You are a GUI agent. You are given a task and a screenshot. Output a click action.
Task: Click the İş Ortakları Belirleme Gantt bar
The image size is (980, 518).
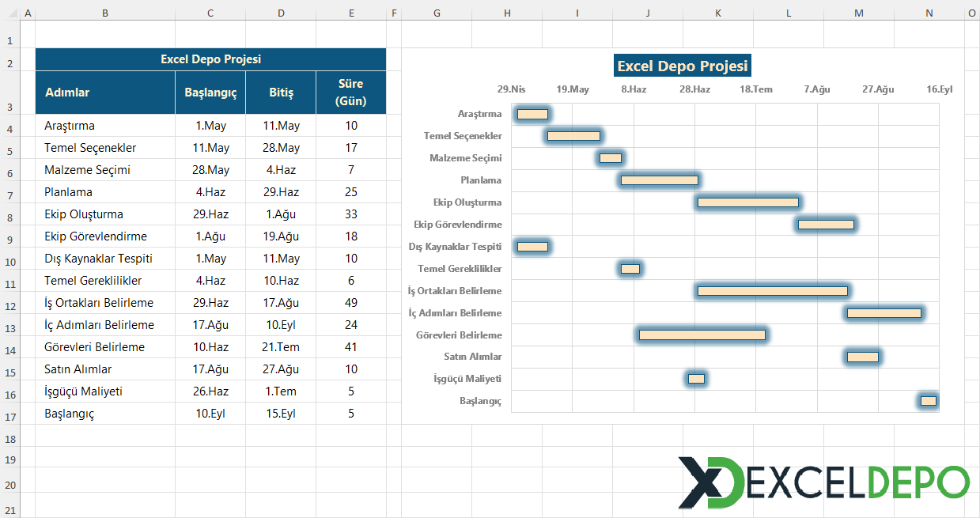click(x=773, y=291)
